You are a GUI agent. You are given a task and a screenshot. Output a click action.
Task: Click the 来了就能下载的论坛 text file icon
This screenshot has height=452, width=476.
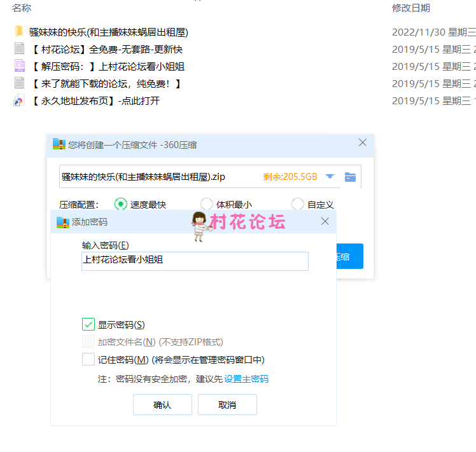click(19, 83)
